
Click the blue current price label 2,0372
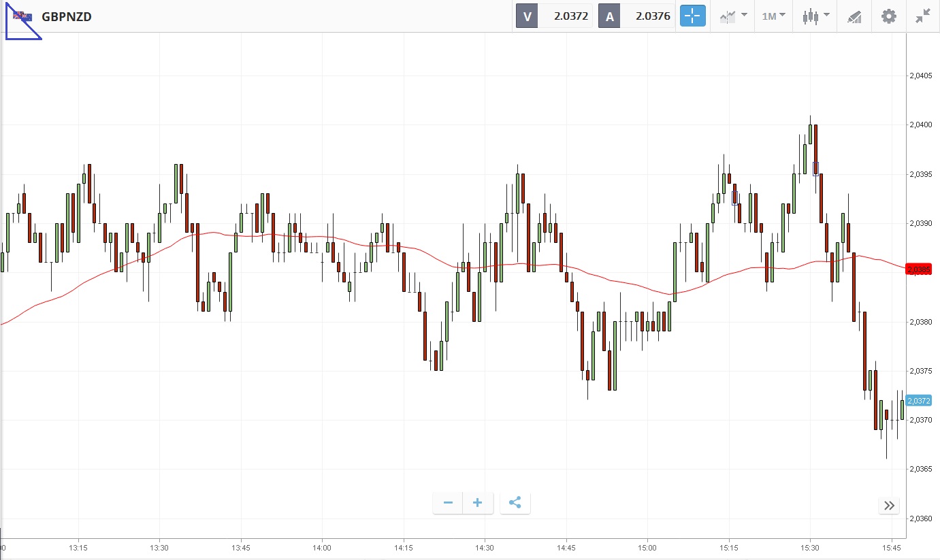click(x=919, y=401)
